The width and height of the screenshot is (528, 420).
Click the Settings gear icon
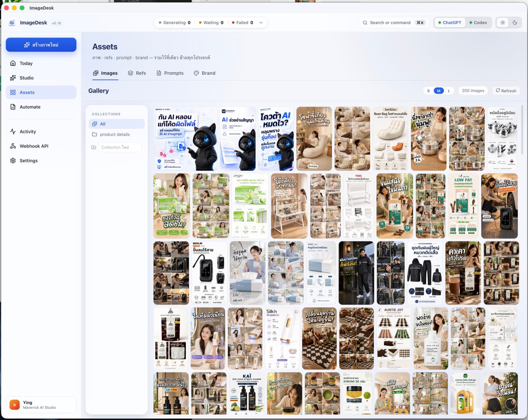coord(13,161)
